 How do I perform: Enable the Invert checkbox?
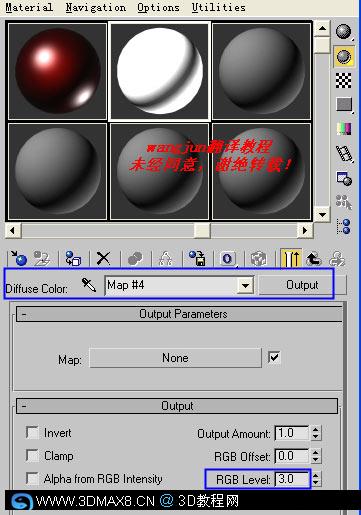[x=32, y=433]
